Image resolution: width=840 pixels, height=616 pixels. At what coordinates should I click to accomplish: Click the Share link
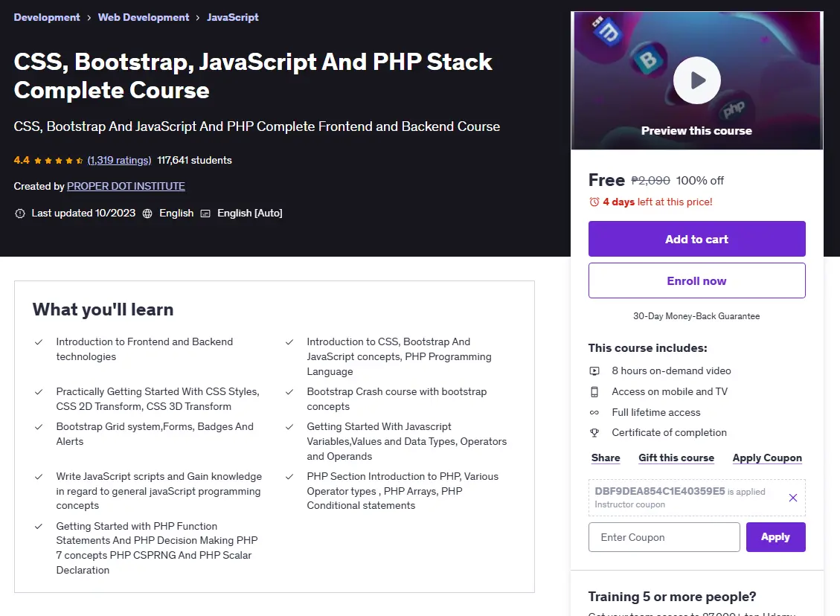pos(606,458)
